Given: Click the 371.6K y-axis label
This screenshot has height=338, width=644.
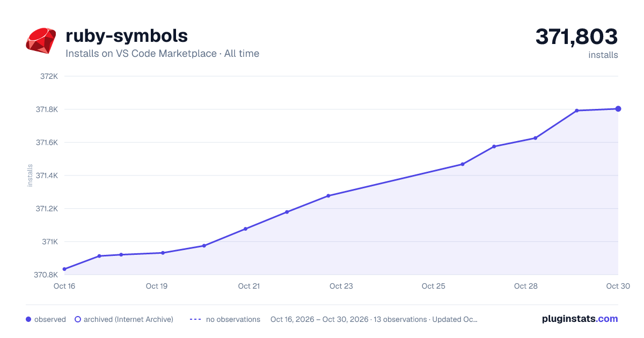Looking at the screenshot, I should [47, 143].
